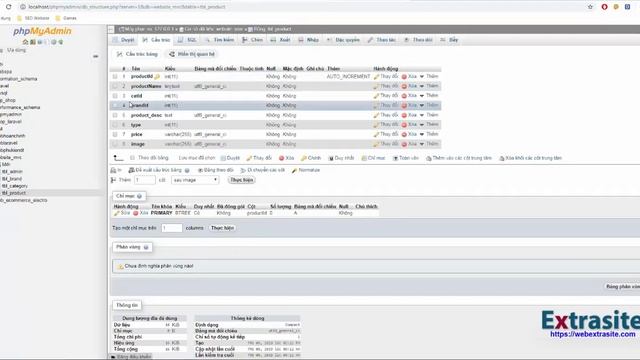This screenshot has height=360, width=640.
Task: Bookmark this page with the star icon
Action: (x=590, y=7)
